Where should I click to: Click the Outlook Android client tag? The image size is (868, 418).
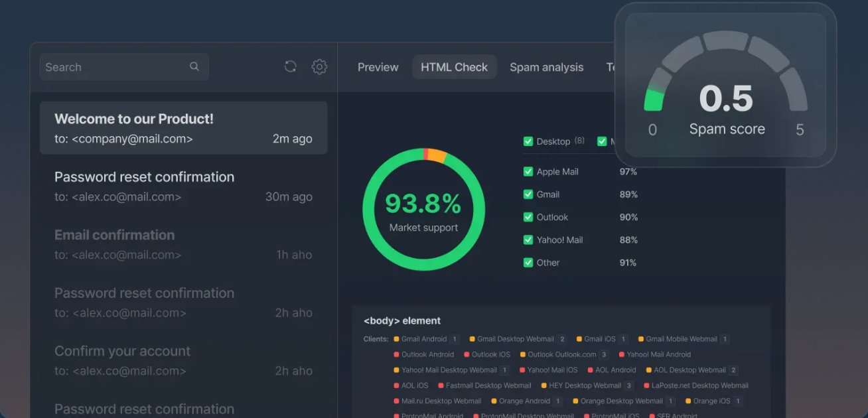(423, 354)
